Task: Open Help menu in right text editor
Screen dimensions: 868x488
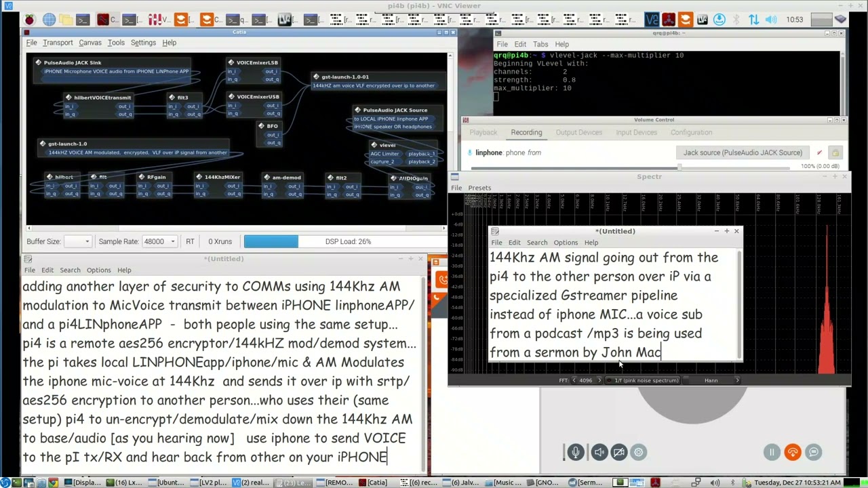Action: pos(591,243)
